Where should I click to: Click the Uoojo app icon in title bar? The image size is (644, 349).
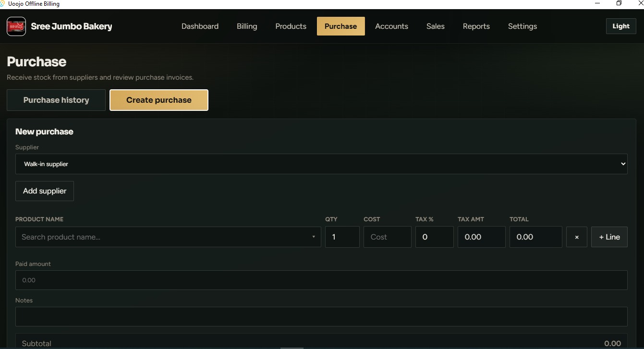tap(2, 3)
